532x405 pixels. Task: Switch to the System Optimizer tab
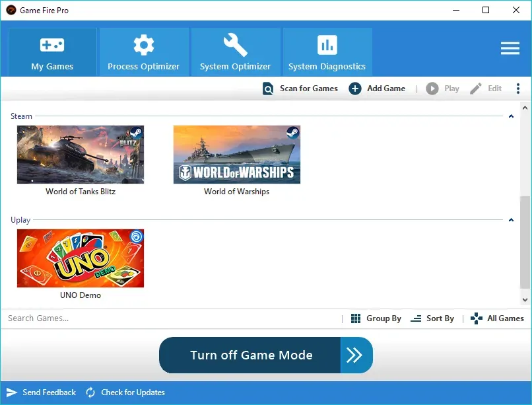[235, 52]
